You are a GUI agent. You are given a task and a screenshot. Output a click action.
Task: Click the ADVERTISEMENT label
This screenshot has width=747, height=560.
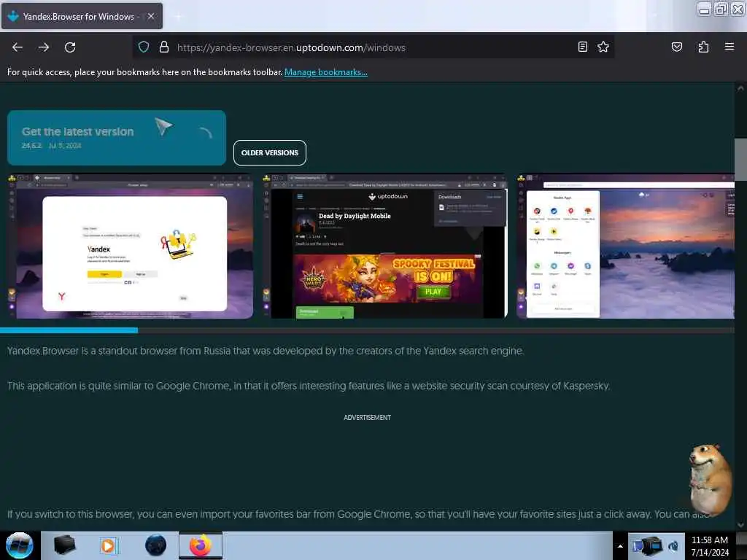tap(368, 418)
